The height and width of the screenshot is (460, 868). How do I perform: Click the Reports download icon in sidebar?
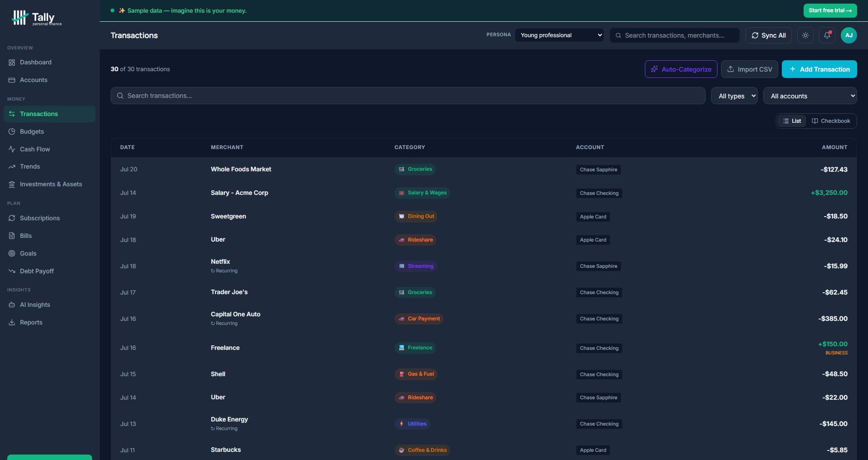coord(12,323)
